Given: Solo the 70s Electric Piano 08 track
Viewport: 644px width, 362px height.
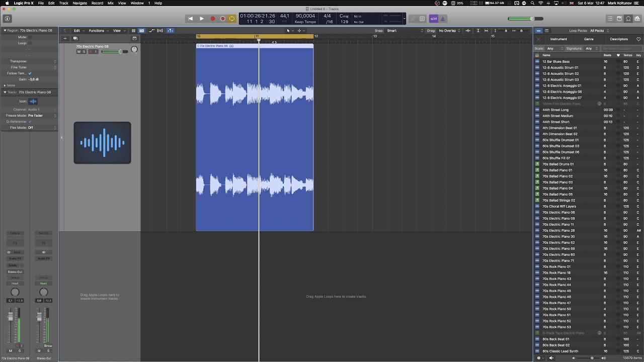Looking at the screenshot, I should [x=84, y=52].
